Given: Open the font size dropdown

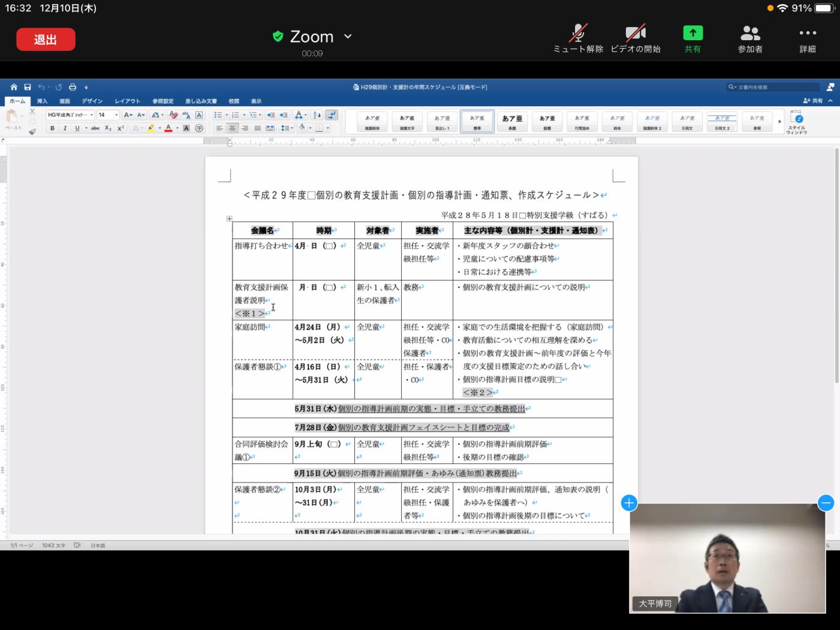Looking at the screenshot, I should tap(116, 115).
